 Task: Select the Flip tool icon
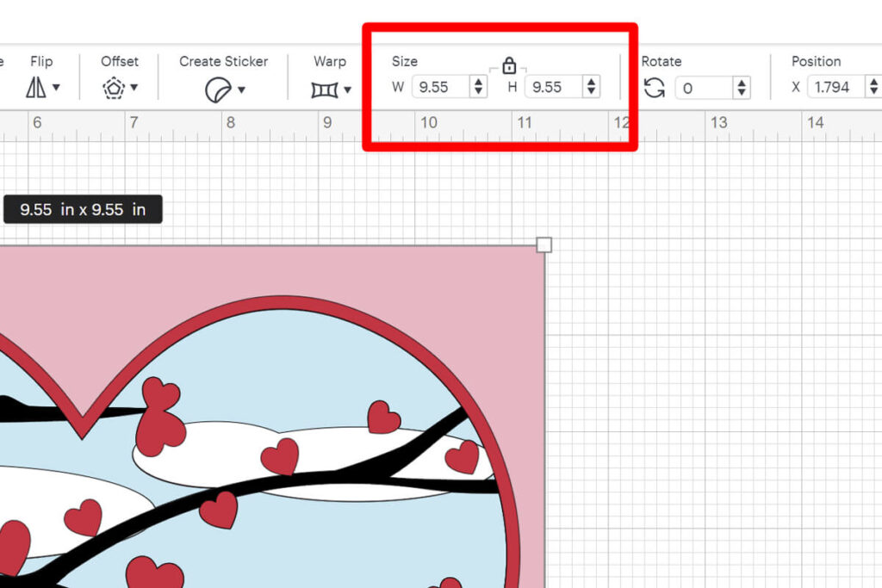tap(37, 87)
